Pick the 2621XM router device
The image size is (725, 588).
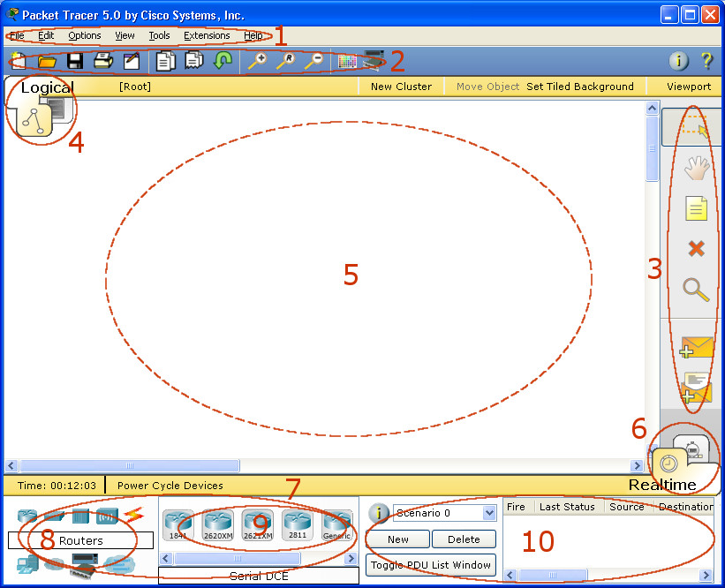[x=258, y=525]
